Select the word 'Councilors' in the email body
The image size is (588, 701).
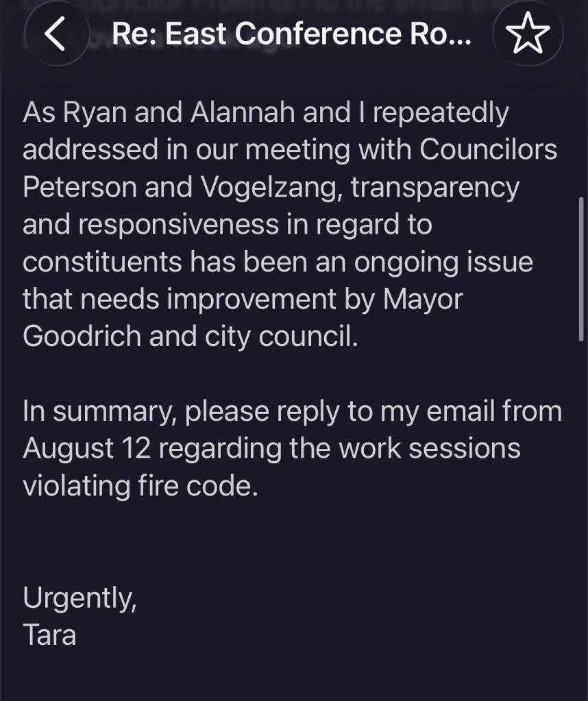[x=488, y=149]
